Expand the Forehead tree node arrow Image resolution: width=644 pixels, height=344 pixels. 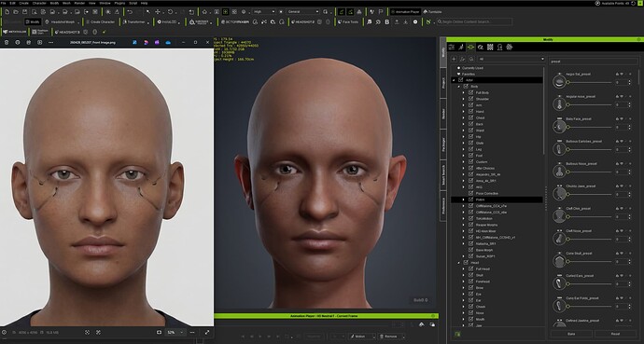[x=464, y=282]
